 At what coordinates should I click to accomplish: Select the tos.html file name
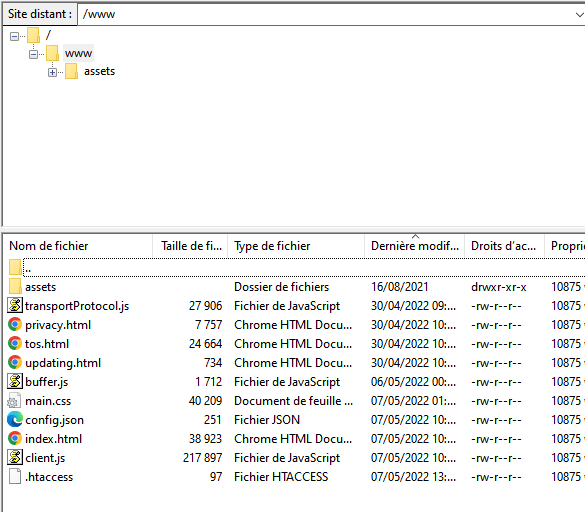point(47,344)
